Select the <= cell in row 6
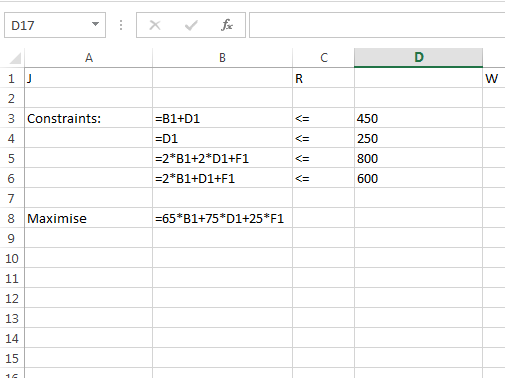 pyautogui.click(x=324, y=178)
